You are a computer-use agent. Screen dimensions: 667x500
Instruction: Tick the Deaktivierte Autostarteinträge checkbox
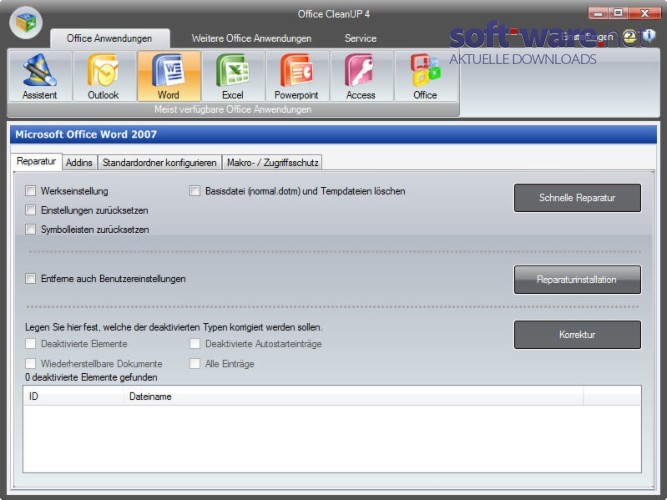194,343
